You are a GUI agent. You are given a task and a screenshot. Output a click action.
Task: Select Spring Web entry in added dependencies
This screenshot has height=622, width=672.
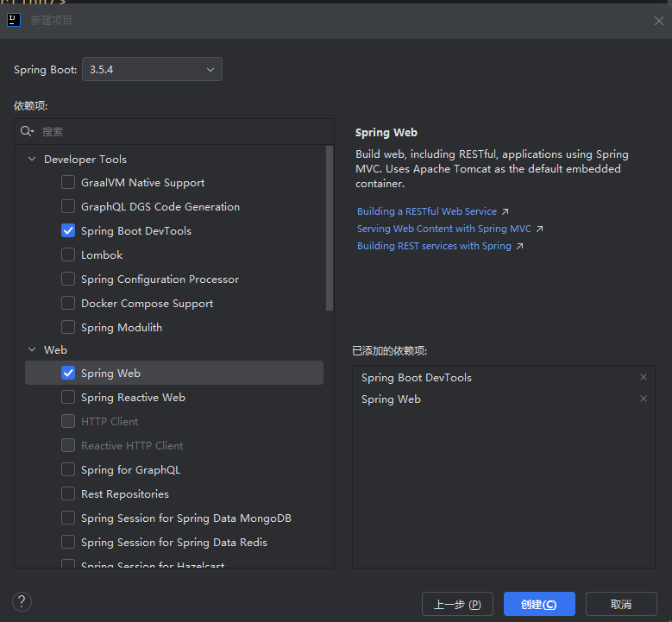click(391, 399)
